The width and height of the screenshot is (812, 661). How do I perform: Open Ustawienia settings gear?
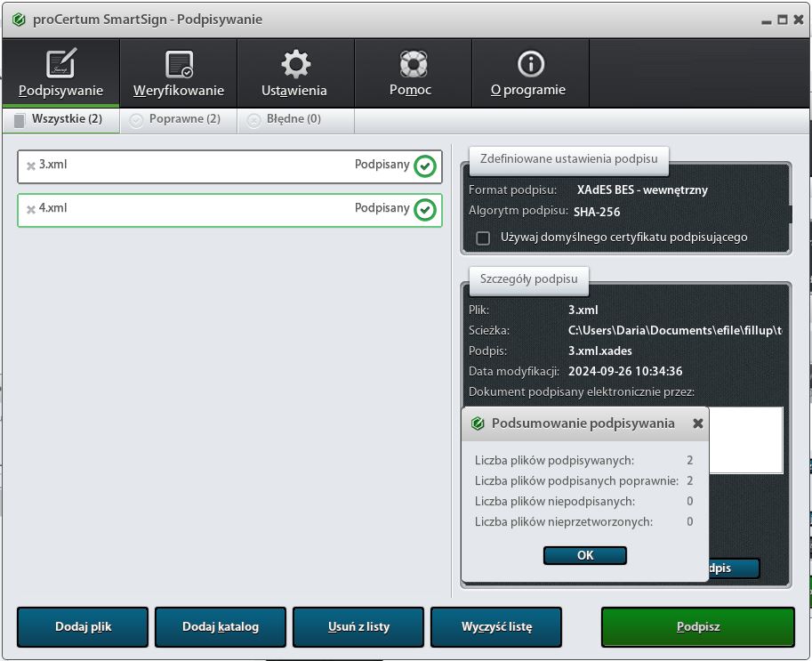[x=295, y=73]
